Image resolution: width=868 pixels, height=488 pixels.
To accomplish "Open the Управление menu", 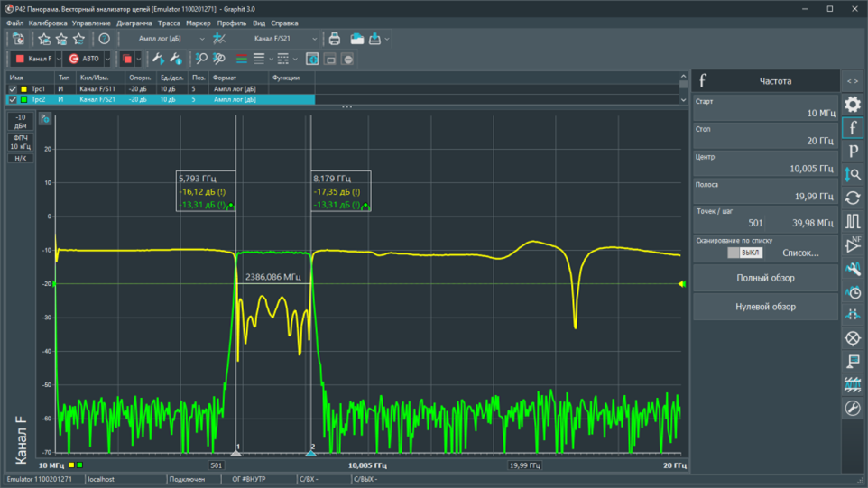I will pyautogui.click(x=91, y=23).
